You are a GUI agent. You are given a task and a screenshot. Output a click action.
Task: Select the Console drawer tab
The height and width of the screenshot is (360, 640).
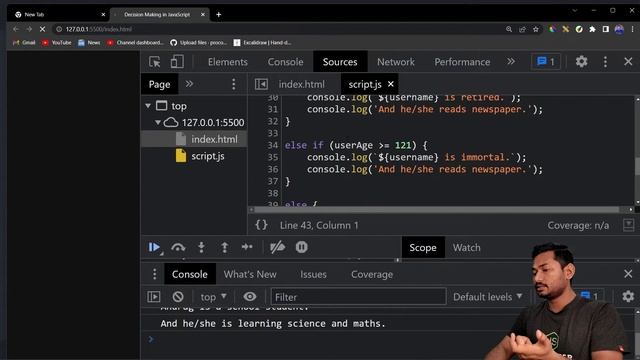pos(189,274)
